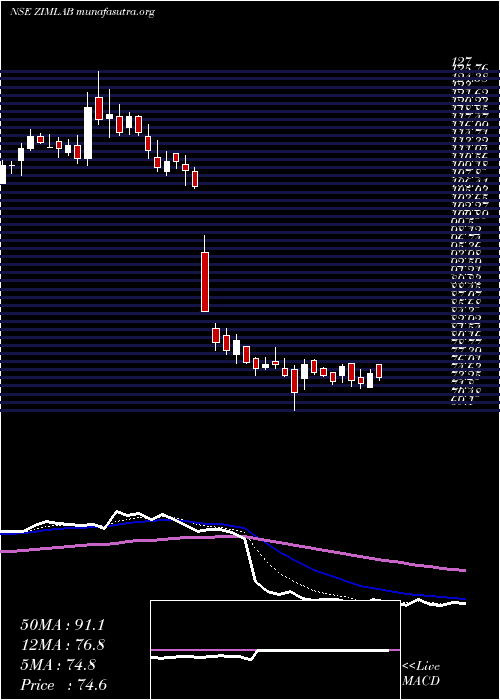Select the 50MA : 91.1 readout

tap(62, 625)
